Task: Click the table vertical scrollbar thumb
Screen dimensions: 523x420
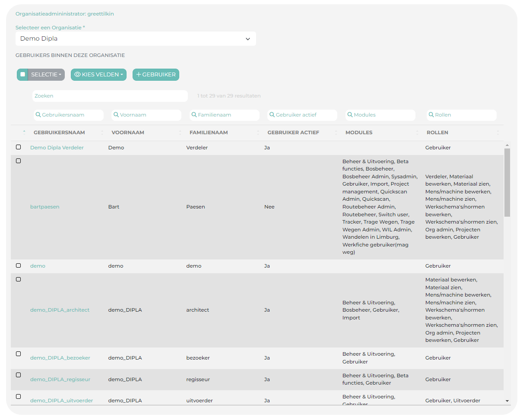Action: click(507, 182)
